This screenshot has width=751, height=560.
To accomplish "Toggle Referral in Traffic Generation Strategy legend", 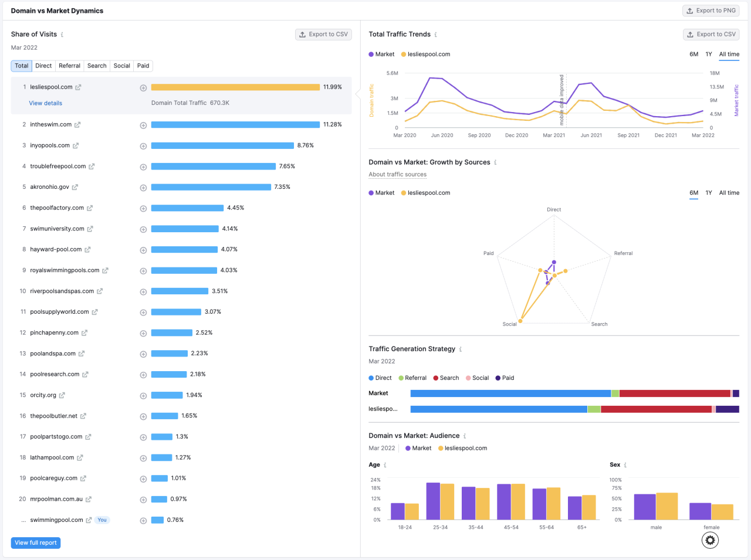I will click(412, 378).
